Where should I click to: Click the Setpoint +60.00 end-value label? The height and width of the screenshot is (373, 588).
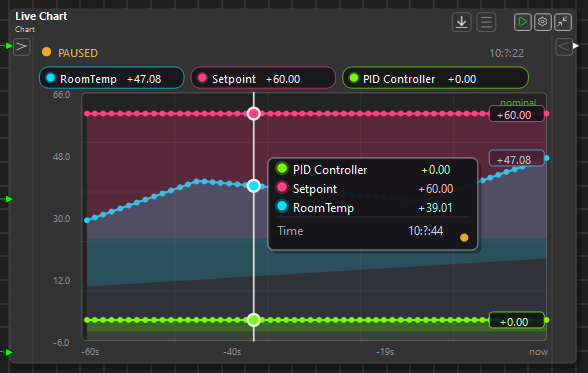[516, 114]
